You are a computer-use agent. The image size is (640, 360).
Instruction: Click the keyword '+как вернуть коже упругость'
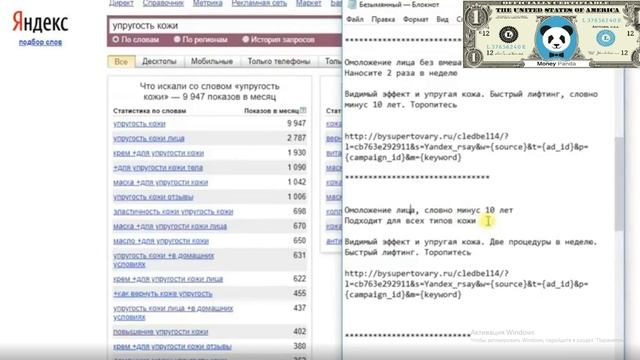[x=163, y=294]
